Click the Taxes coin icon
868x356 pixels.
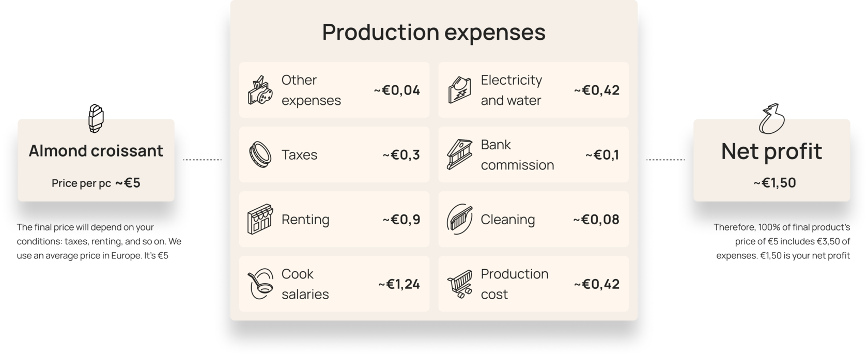point(260,154)
